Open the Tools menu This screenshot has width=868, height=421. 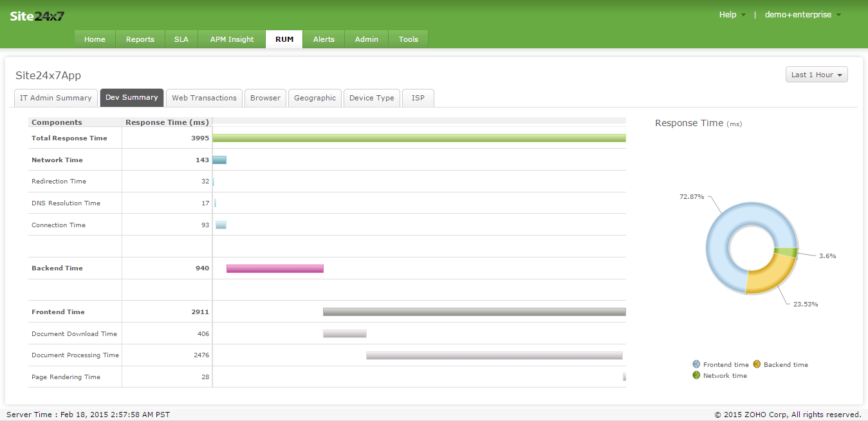click(409, 39)
